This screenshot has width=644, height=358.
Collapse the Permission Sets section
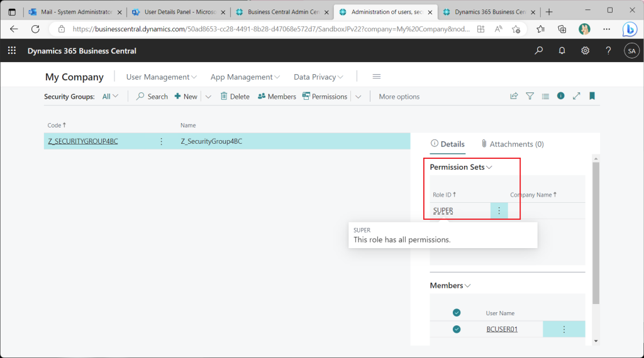tap(461, 167)
